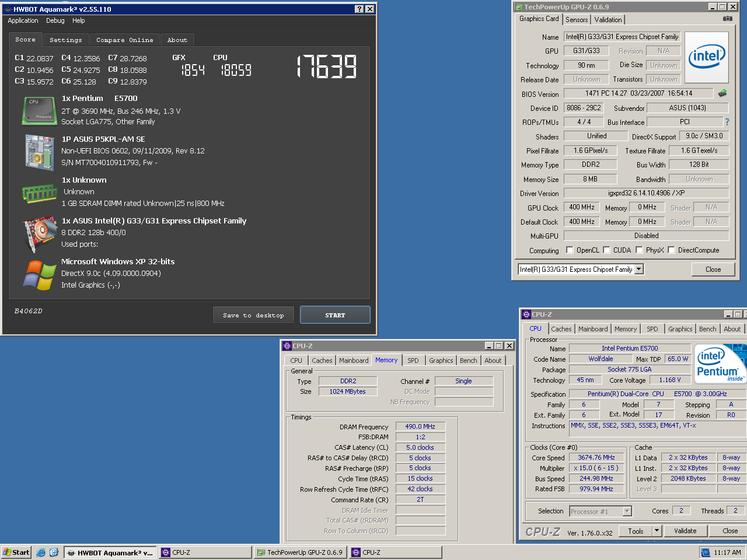Open About tab in CPU-Z memory window
The image size is (747, 560).
[x=493, y=360]
